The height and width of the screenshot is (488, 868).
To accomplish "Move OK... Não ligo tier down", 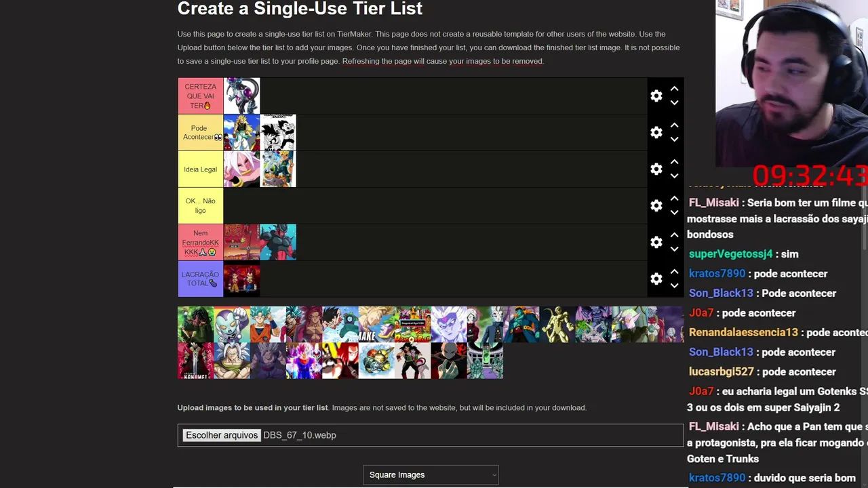I will click(674, 213).
